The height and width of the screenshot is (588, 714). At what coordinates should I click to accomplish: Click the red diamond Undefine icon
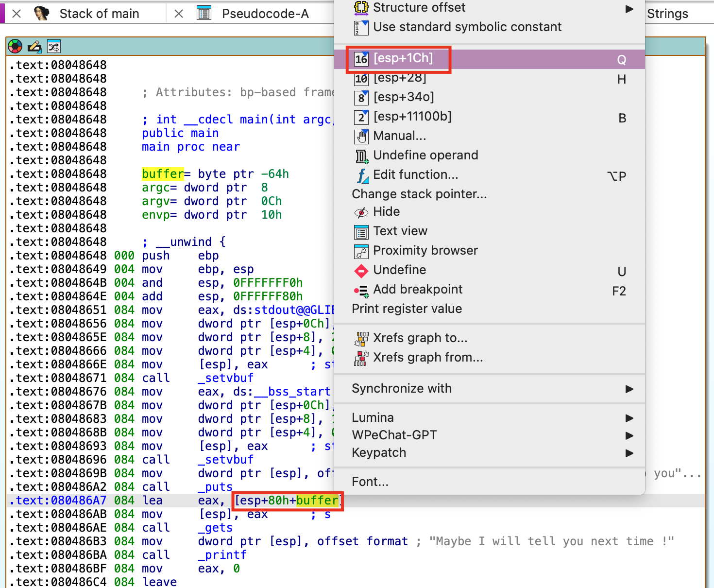tap(361, 271)
